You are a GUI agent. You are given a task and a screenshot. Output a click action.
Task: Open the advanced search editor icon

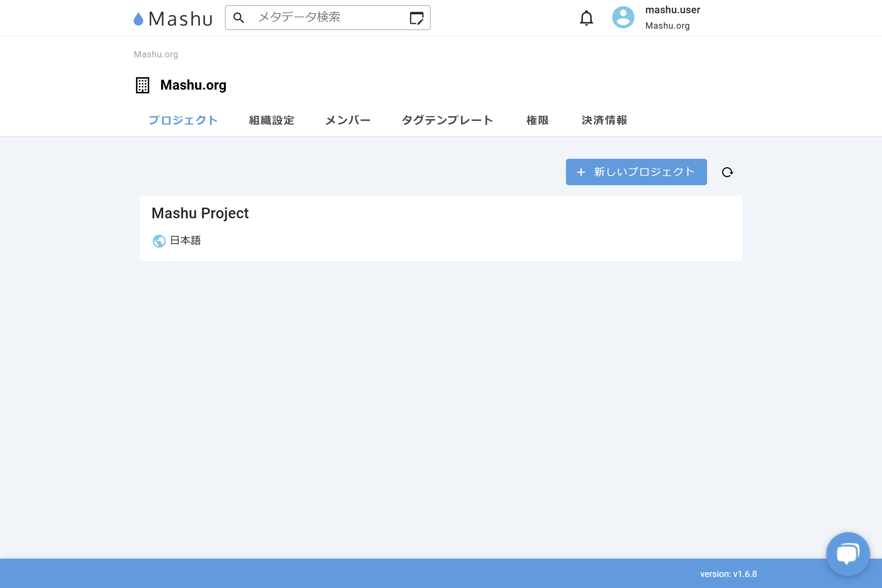pos(416,18)
